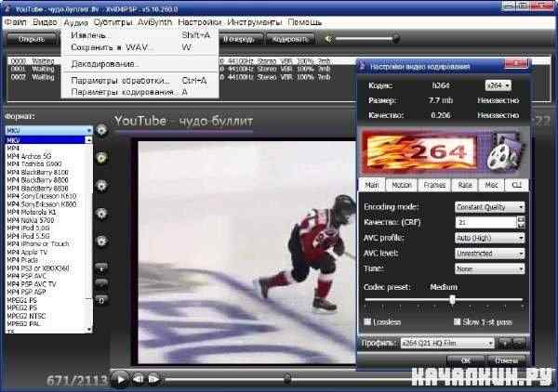This screenshot has width=558, height=392.
Task: Click the Codec preset slider handle
Action: [x=452, y=300]
